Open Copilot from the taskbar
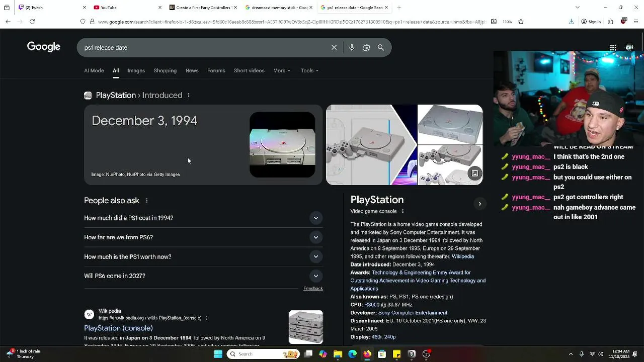 coord(323,354)
